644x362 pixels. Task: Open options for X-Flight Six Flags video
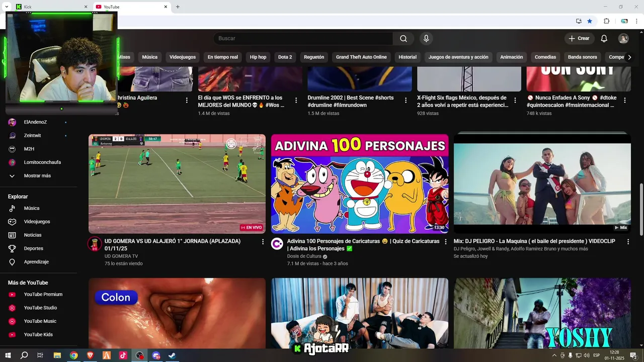(x=515, y=101)
